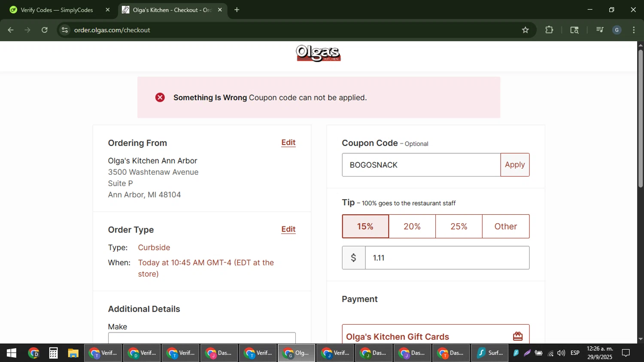Open the Windows Start menu
Image resolution: width=644 pixels, height=362 pixels.
[12, 353]
